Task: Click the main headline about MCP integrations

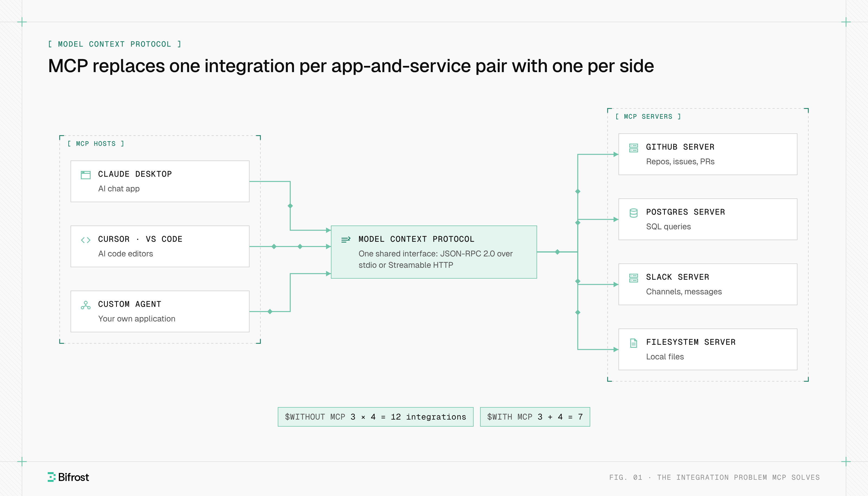Action: pos(351,66)
